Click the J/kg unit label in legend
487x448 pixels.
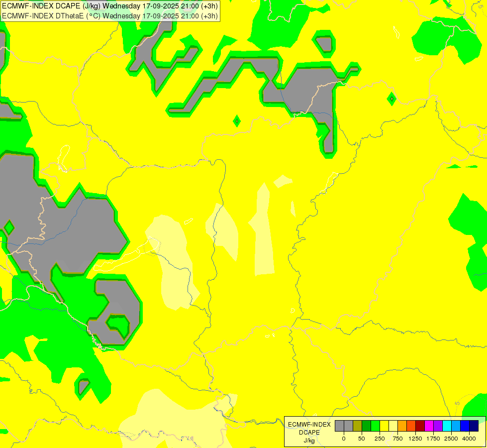[x=309, y=441]
